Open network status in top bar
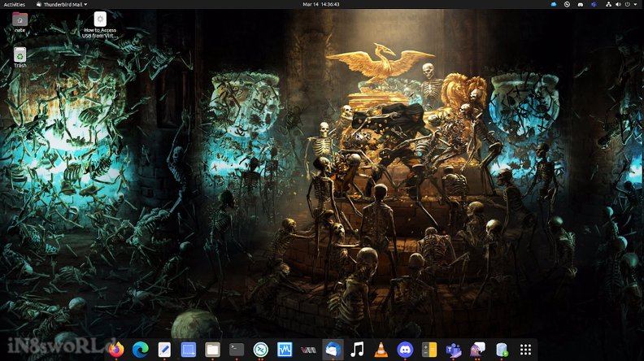The image size is (644, 361). [x=609, y=4]
